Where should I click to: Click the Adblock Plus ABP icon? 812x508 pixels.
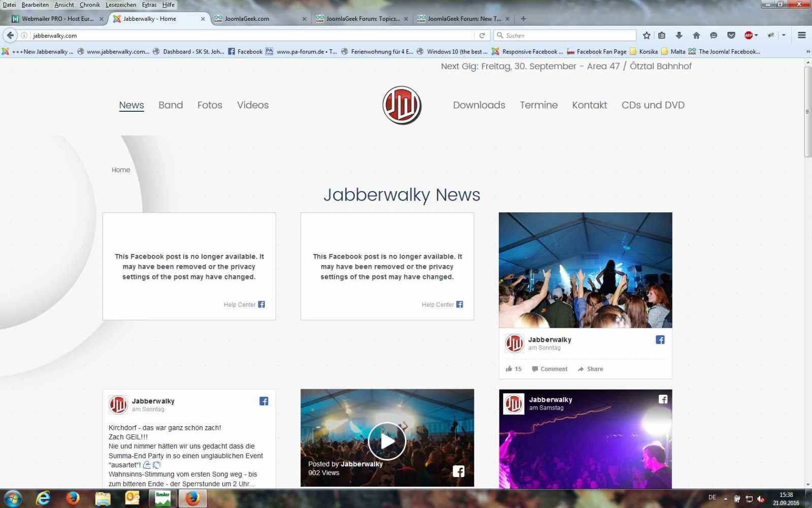pos(748,36)
